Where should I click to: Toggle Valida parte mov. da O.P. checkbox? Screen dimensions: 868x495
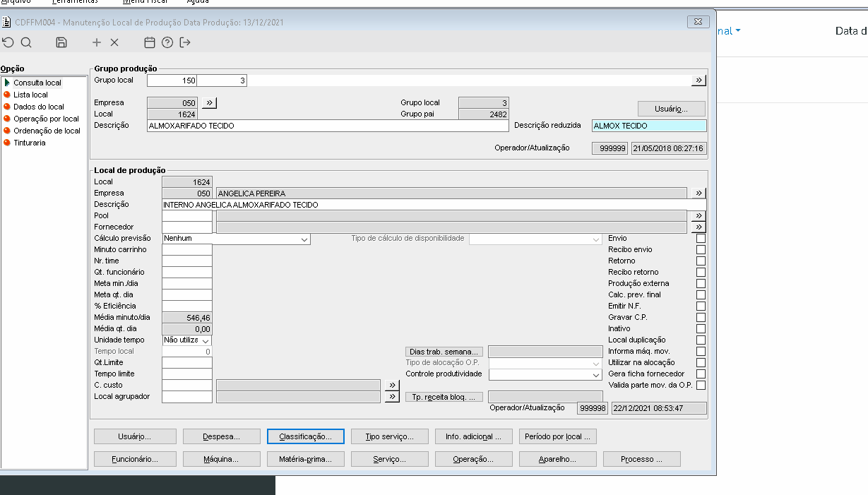point(701,385)
